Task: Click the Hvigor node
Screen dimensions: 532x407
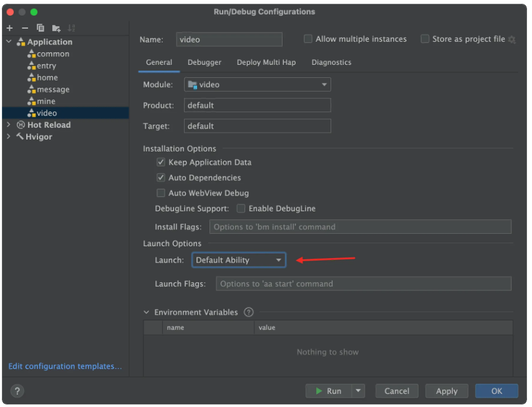Action: [x=39, y=136]
